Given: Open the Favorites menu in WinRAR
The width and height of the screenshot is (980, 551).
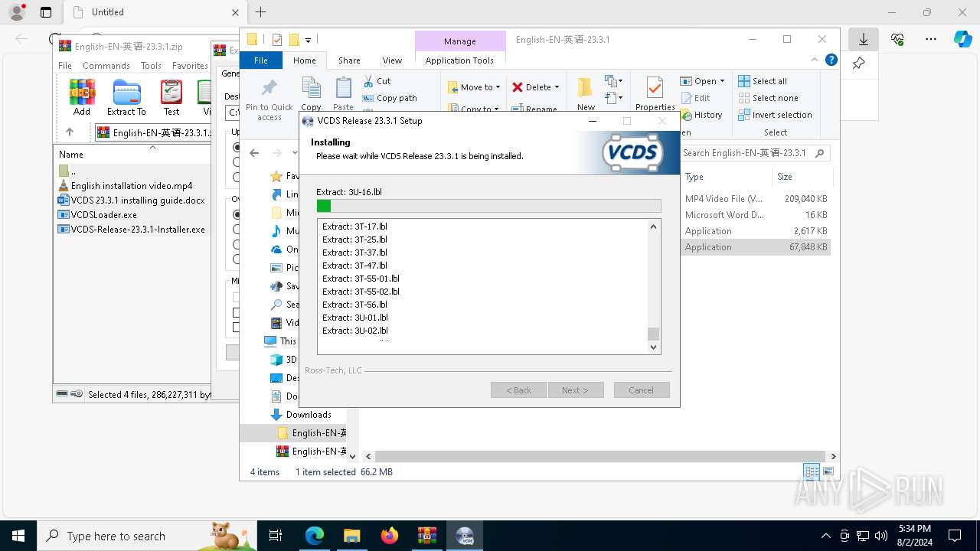Looking at the screenshot, I should 190,66.
